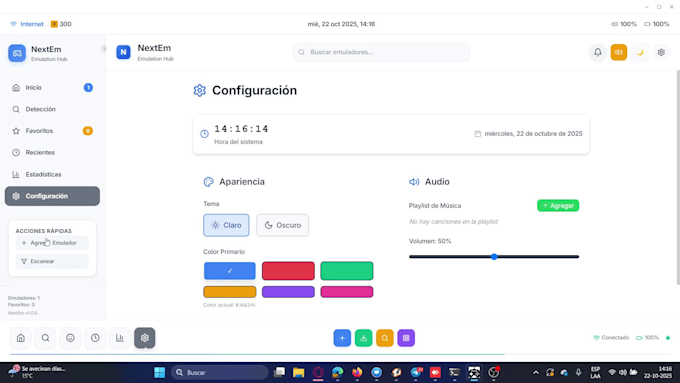Open File Explorer from taskbar
This screenshot has height=383, width=680.
[x=298, y=373]
